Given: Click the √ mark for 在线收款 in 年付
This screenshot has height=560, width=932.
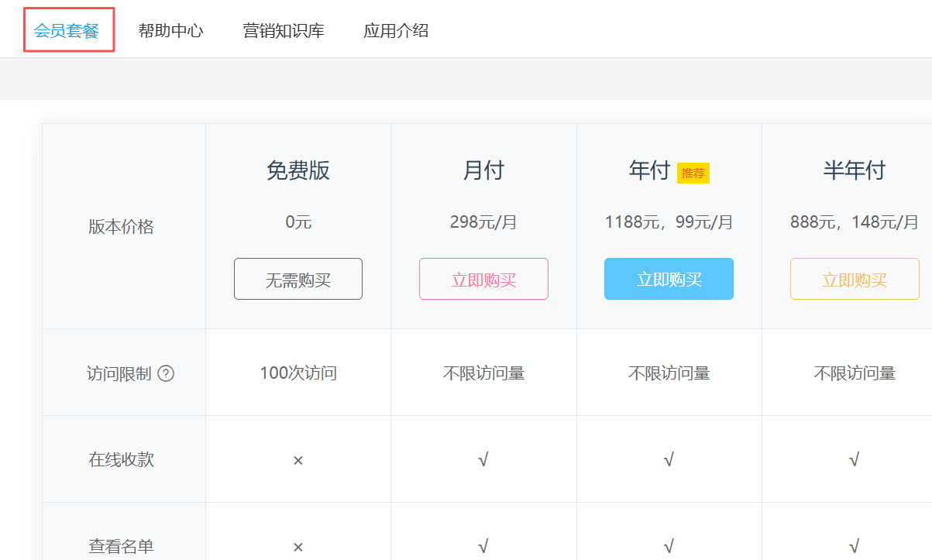Looking at the screenshot, I should (x=669, y=460).
